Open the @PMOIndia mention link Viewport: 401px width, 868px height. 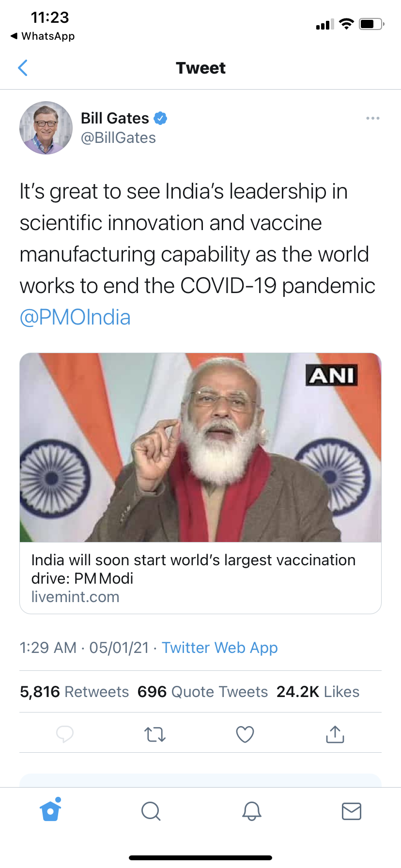(75, 317)
